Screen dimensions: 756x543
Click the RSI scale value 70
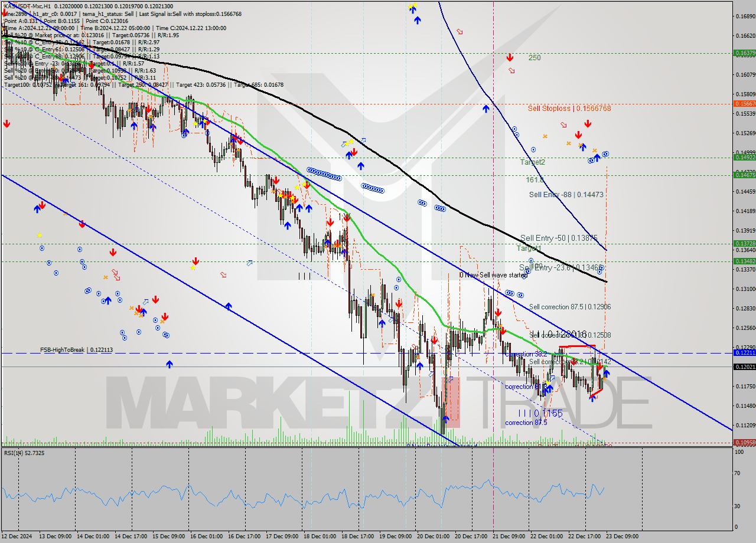pyautogui.click(x=737, y=473)
